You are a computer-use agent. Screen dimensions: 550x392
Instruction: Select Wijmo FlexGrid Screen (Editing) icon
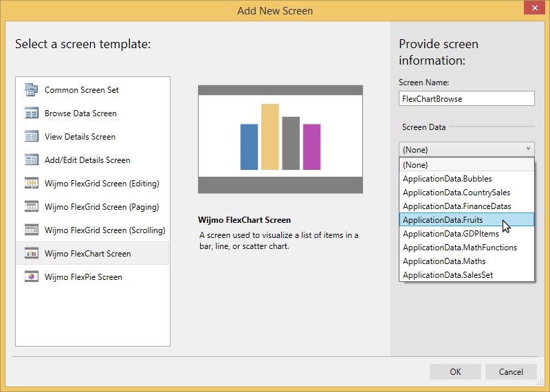(31, 184)
